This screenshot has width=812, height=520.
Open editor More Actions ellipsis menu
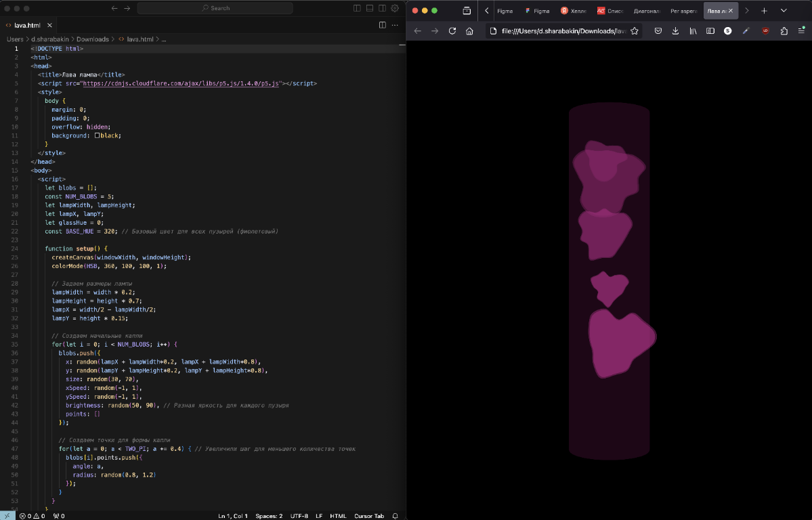(396, 25)
